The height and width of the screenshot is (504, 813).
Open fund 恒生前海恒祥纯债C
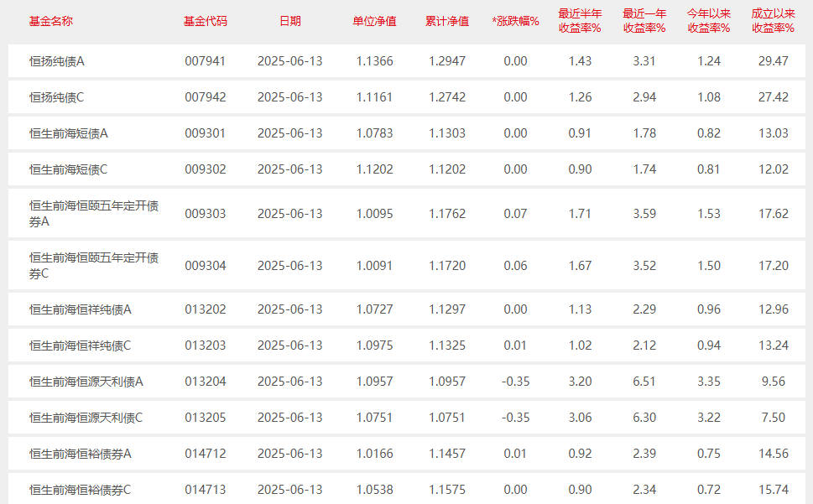(x=81, y=346)
